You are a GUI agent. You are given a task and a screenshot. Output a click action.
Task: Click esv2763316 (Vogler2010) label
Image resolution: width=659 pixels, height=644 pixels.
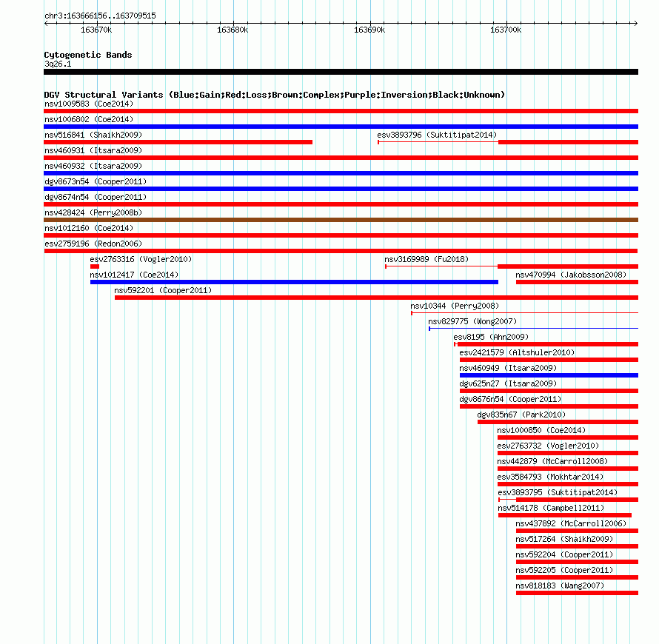pyautogui.click(x=141, y=259)
